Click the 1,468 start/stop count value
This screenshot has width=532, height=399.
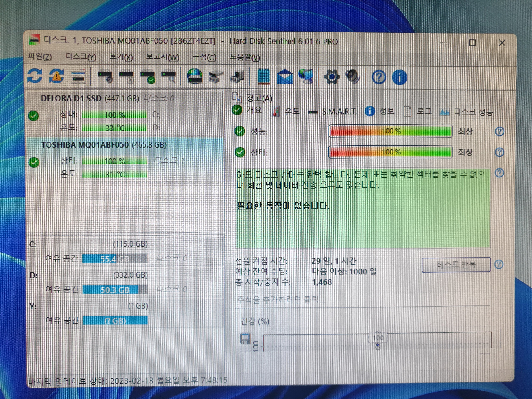coord(322,282)
